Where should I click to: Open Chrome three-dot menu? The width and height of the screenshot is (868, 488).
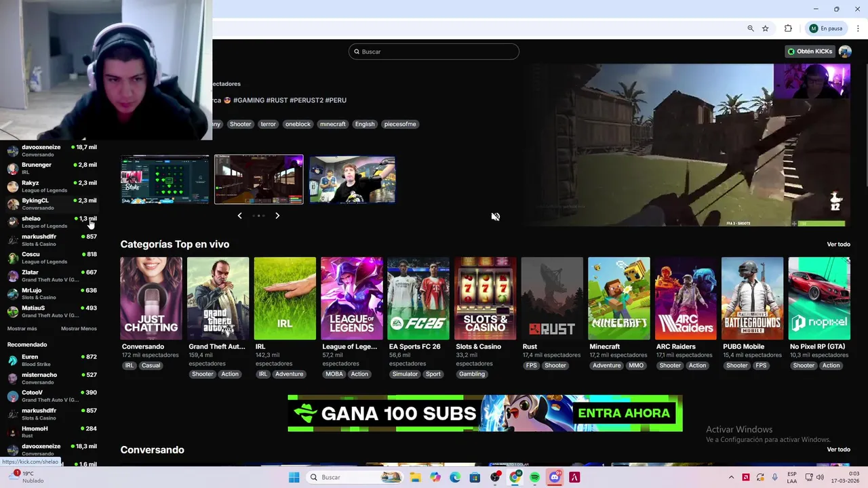[858, 28]
